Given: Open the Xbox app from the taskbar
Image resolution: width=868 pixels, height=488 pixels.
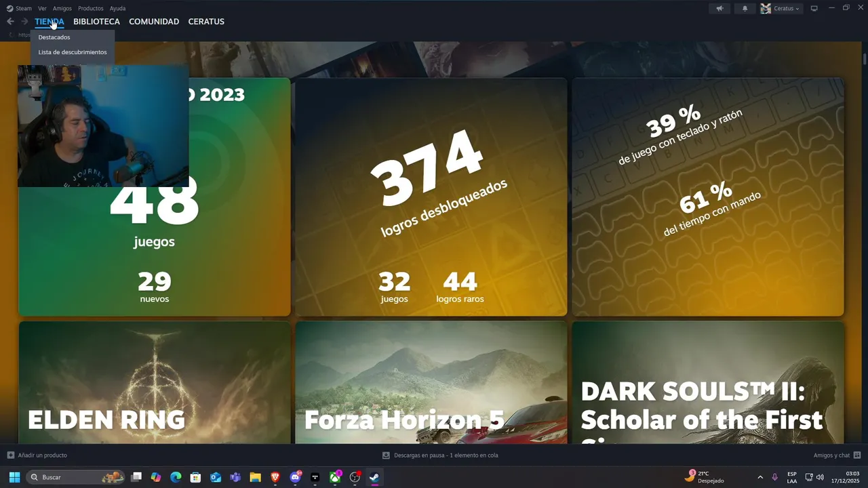Looking at the screenshot, I should click(335, 477).
